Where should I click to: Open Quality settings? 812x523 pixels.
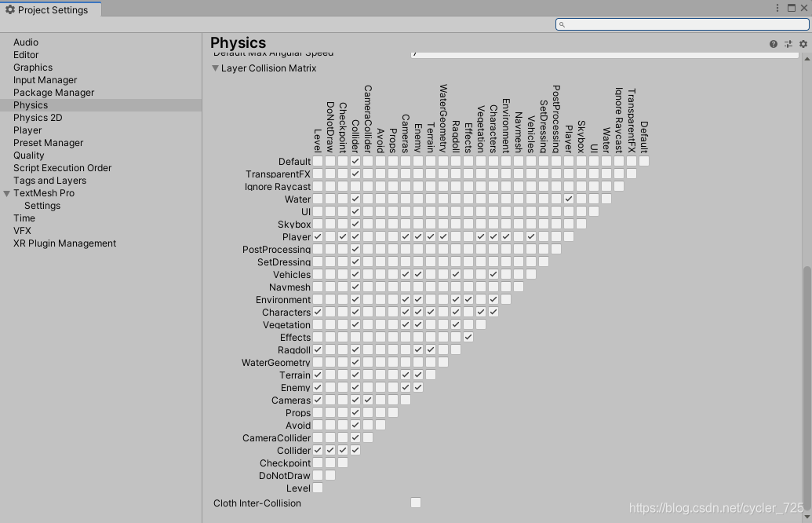coord(28,155)
